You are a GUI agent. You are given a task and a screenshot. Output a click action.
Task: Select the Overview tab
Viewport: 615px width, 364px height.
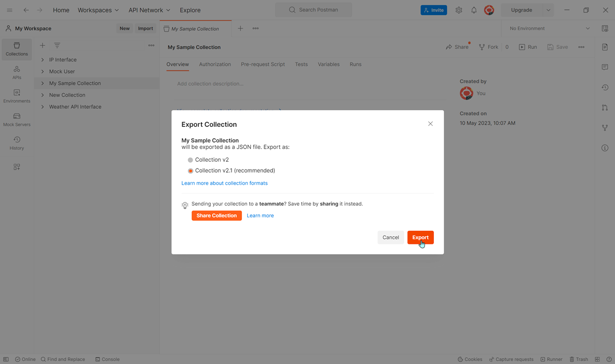click(x=177, y=64)
